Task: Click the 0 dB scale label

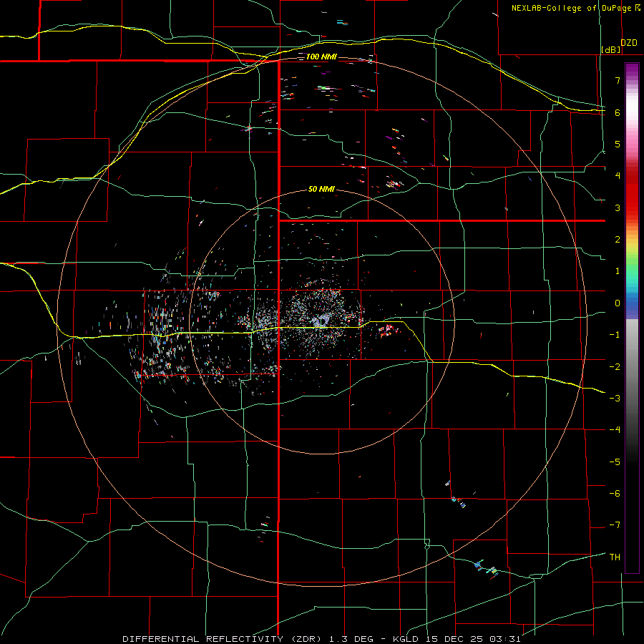Action: coord(618,303)
